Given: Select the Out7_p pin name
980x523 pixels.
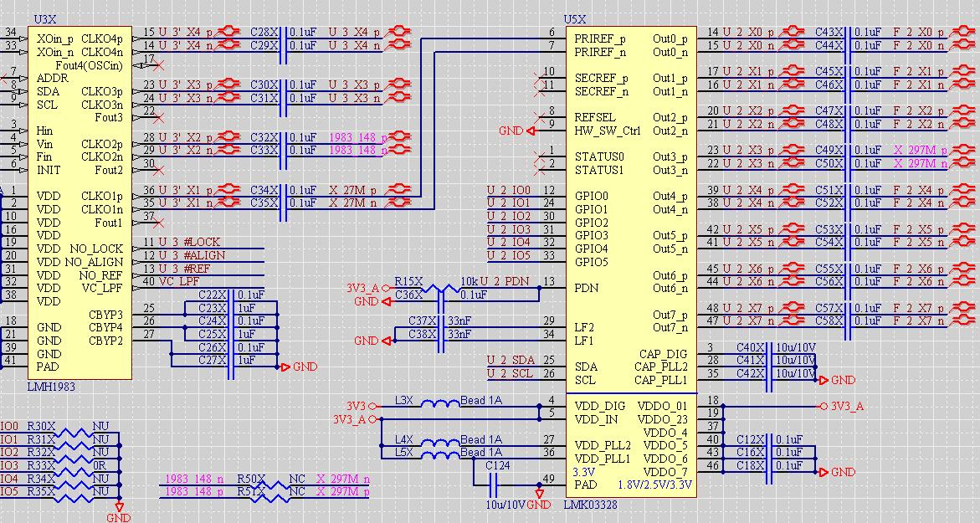Looking at the screenshot, I should pos(670,315).
